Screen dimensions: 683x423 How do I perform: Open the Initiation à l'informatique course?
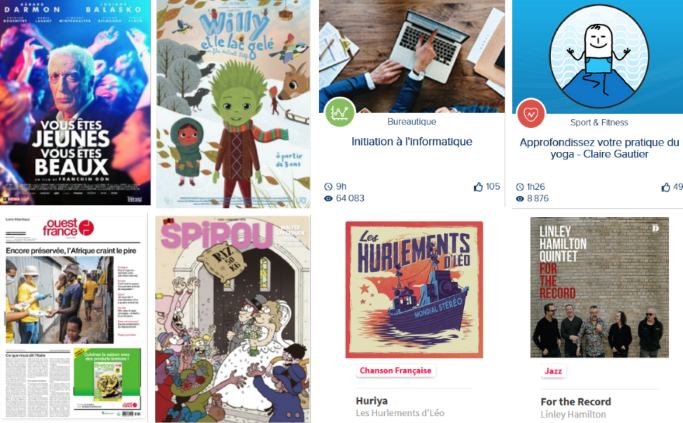412,142
